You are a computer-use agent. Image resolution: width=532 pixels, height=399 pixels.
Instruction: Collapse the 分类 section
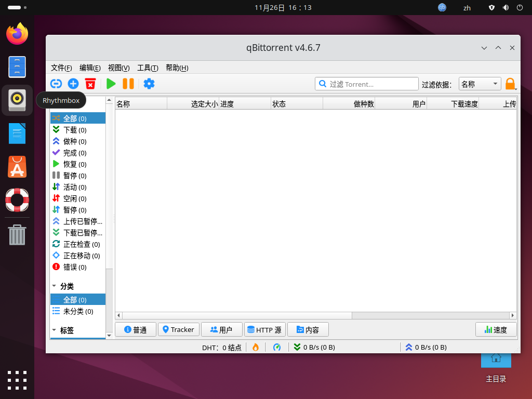coord(55,286)
